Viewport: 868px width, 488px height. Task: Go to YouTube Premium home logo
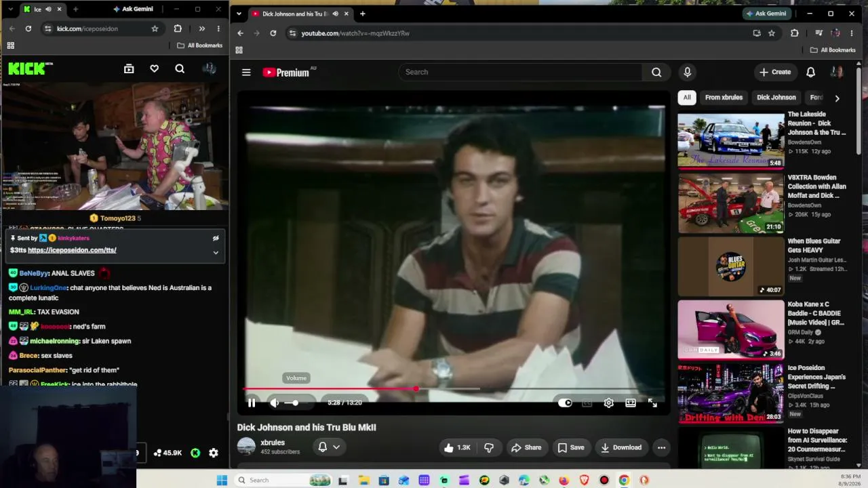pos(286,73)
